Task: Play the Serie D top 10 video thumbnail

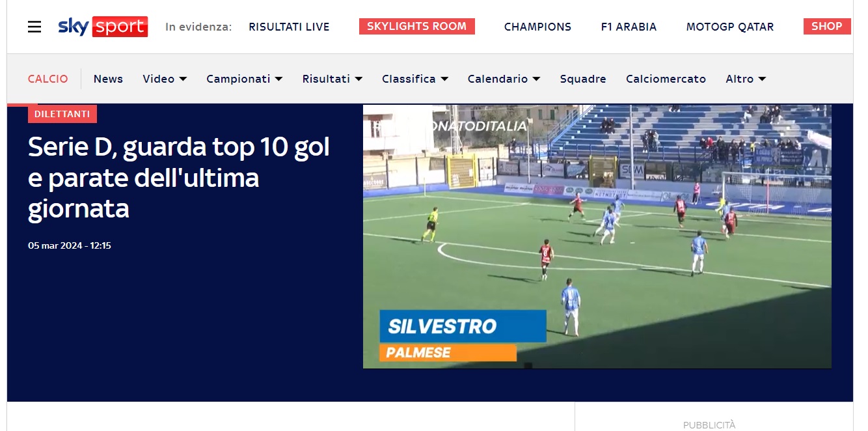Action: [597, 236]
